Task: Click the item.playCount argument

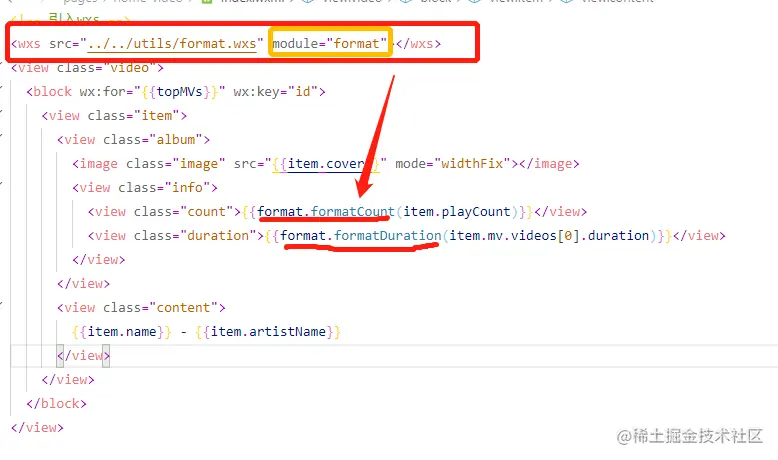Action: [x=457, y=212]
